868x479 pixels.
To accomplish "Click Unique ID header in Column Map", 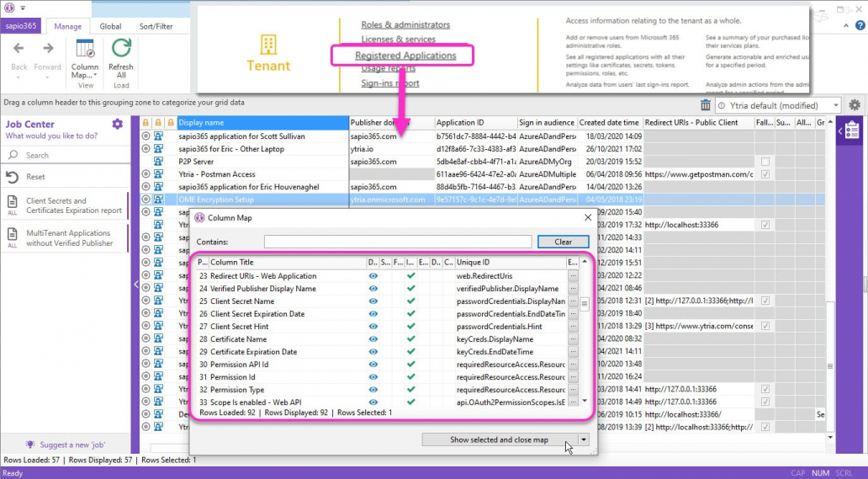I will [510, 263].
